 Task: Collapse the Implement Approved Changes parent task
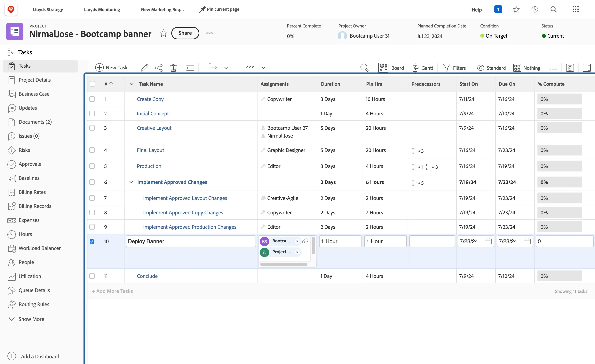[131, 182]
